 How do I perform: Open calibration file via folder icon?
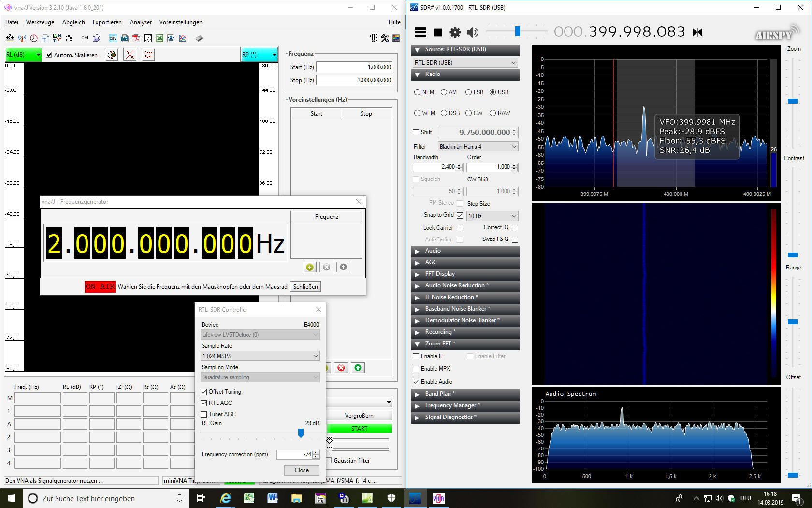97,38
